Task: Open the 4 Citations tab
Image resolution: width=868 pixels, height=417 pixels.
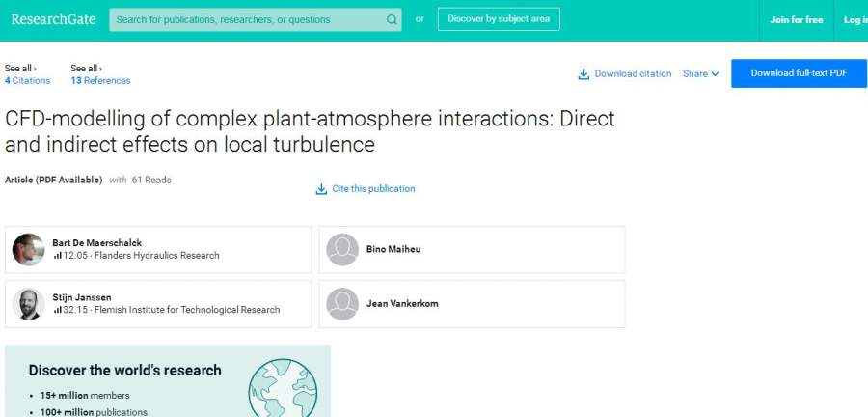Action: 27,81
